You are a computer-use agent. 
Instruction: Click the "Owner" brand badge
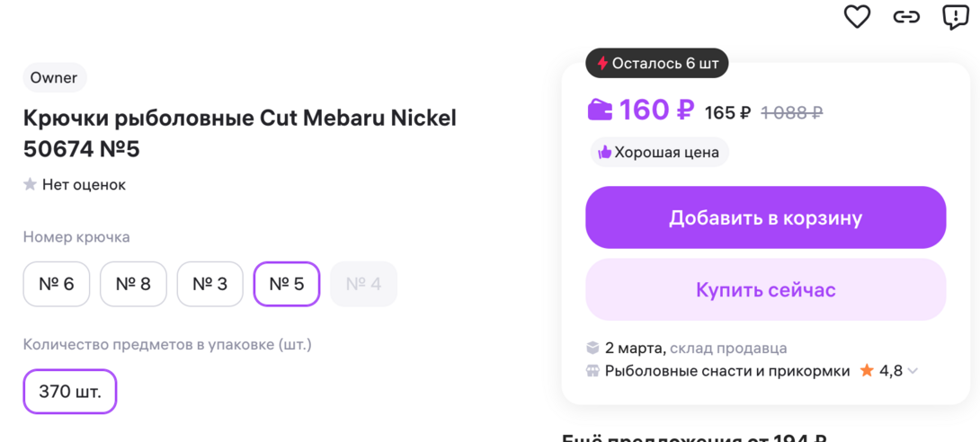point(54,78)
